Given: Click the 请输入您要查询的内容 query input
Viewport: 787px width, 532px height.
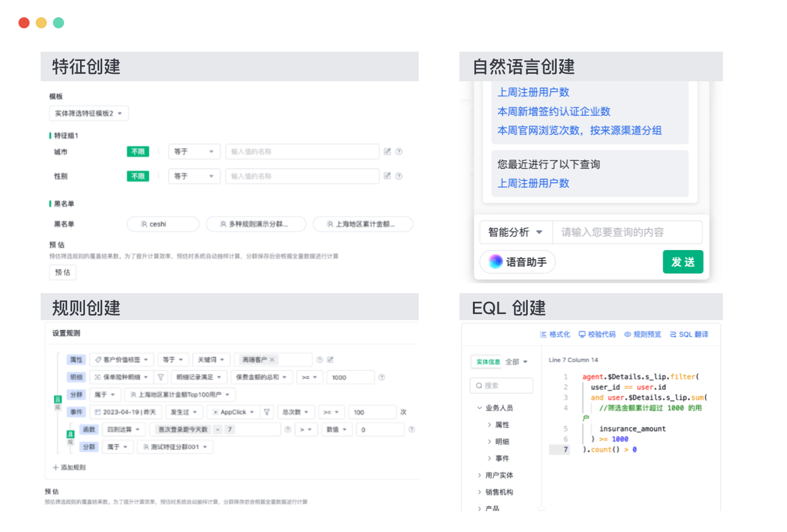Looking at the screenshot, I should [x=628, y=232].
